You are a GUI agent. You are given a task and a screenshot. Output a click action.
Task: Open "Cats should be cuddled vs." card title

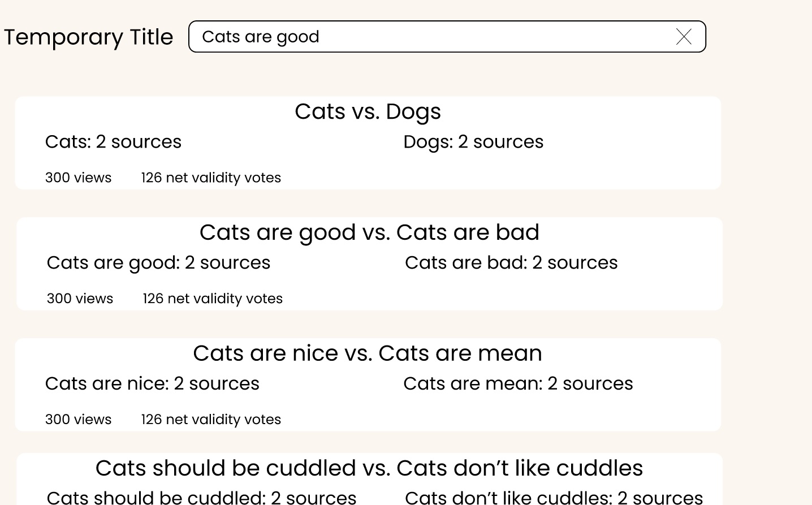[x=369, y=468]
